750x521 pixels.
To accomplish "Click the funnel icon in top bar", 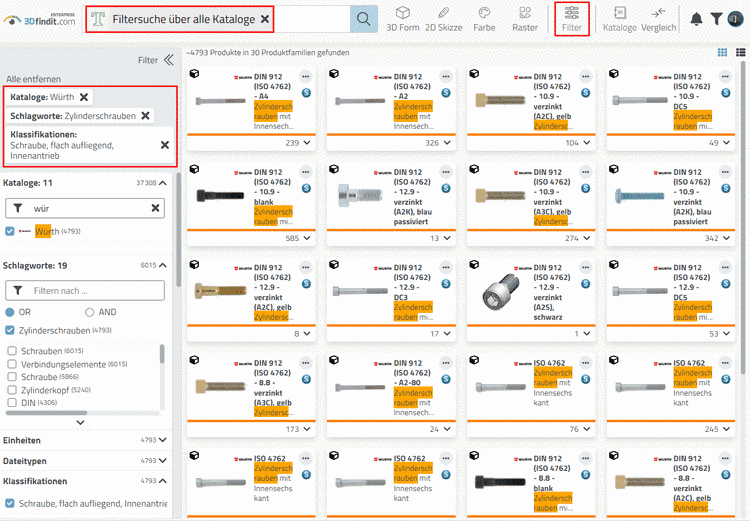I will (716, 19).
